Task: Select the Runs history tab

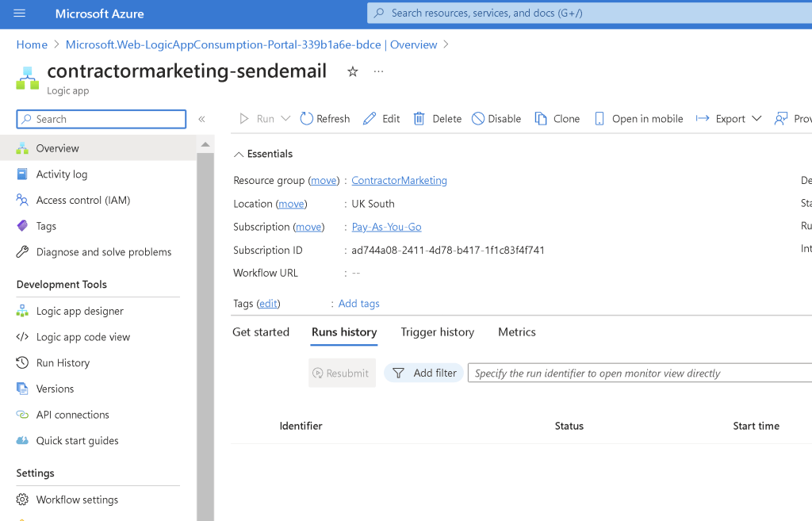Action: [344, 332]
